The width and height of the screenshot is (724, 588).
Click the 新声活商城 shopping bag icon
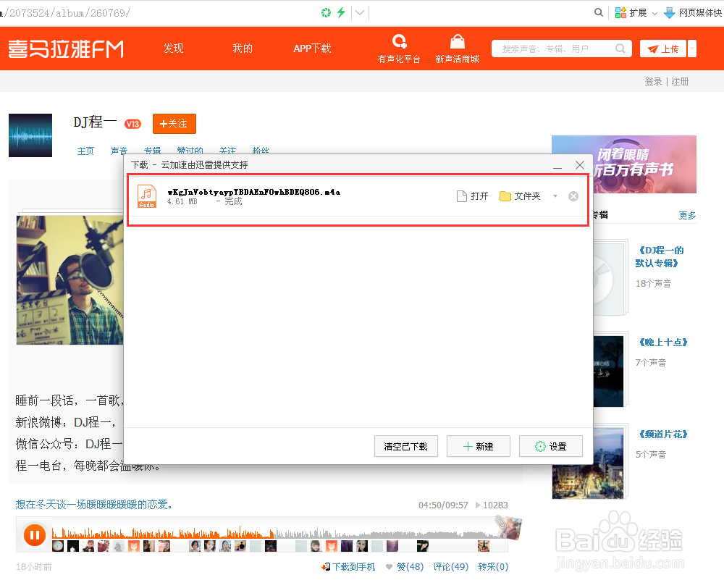(x=457, y=41)
